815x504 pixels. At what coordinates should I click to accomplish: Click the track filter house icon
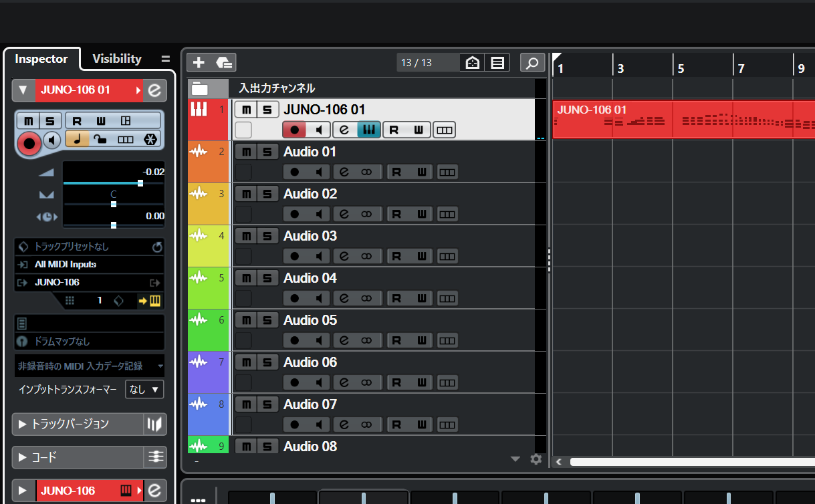point(473,63)
